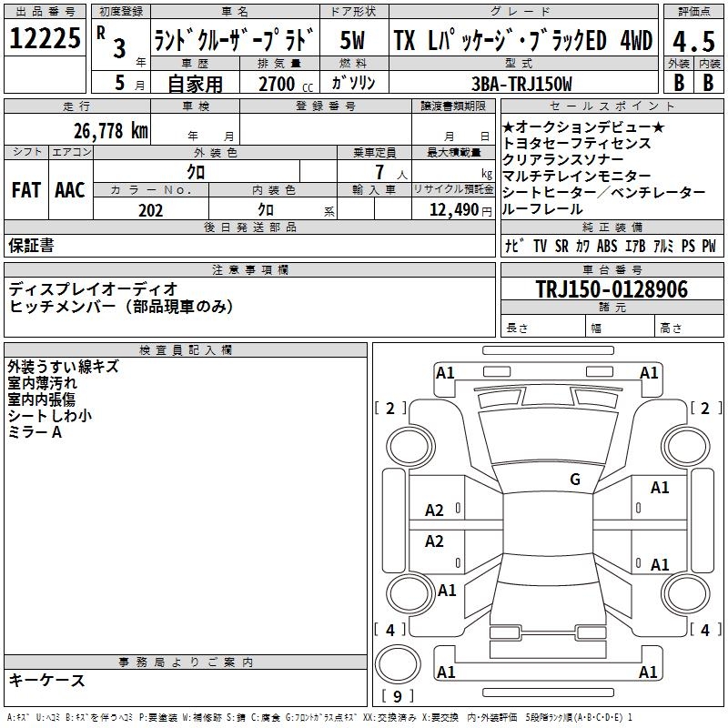This screenshot has height=728, width=728.
Task: Click マルチテレインモニター line
Action: (577, 176)
